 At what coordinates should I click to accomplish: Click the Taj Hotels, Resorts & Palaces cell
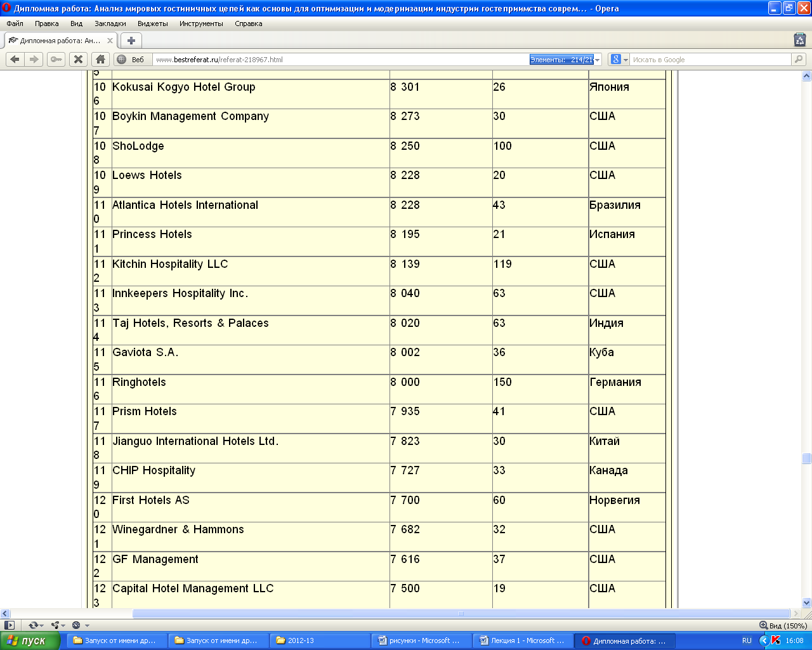(x=250, y=330)
